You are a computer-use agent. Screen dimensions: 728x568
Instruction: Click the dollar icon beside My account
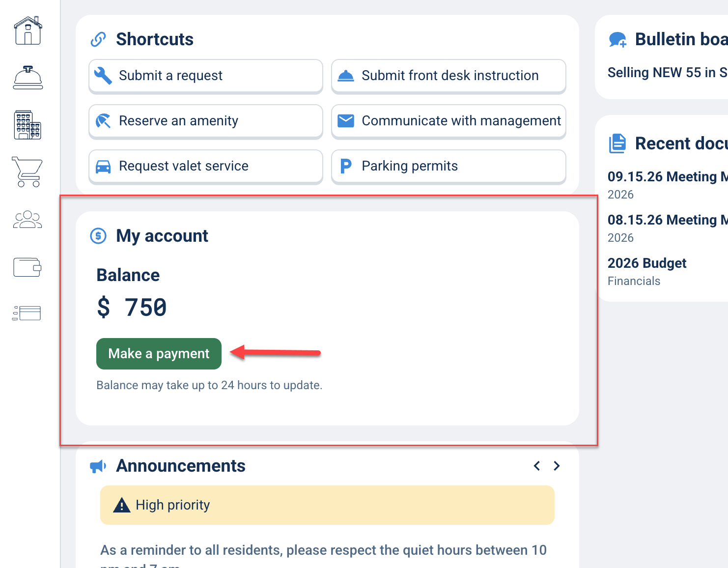coord(98,236)
